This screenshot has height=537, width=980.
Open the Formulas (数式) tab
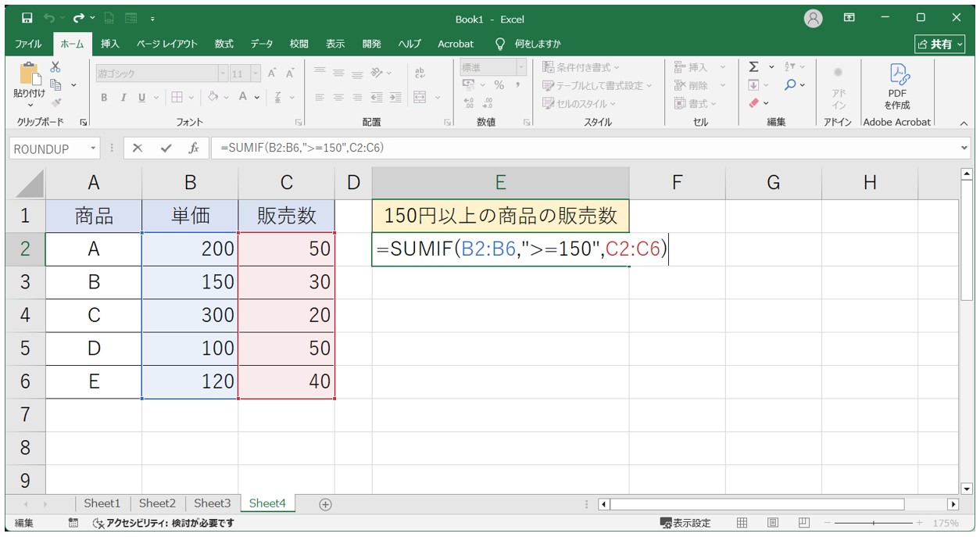click(224, 44)
